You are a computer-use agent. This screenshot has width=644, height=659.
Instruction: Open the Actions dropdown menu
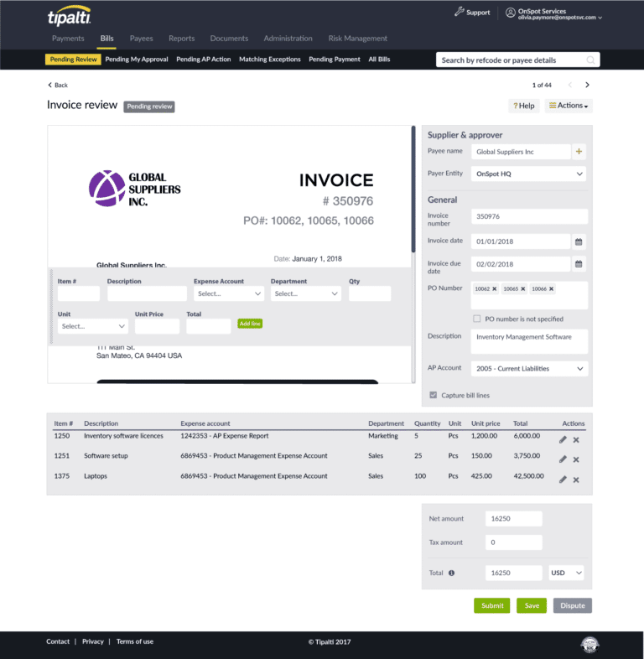pyautogui.click(x=569, y=106)
